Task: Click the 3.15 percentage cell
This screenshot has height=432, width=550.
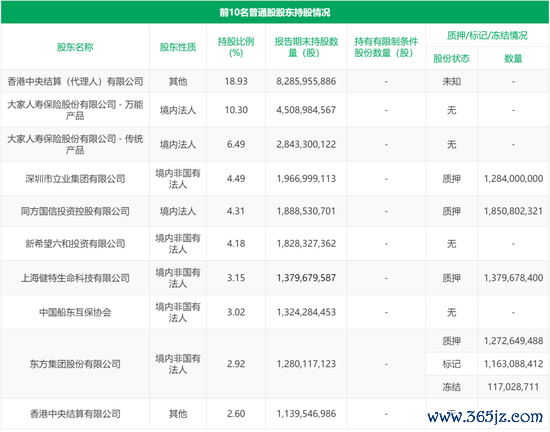Action: pyautogui.click(x=236, y=278)
